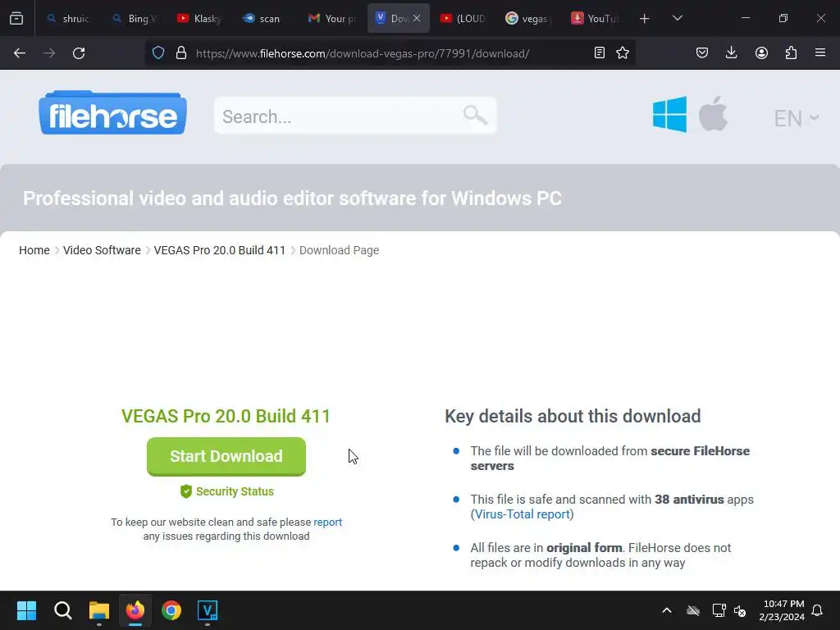This screenshot has height=630, width=840.
Task: Click the muted volume tray icon
Action: click(741, 610)
